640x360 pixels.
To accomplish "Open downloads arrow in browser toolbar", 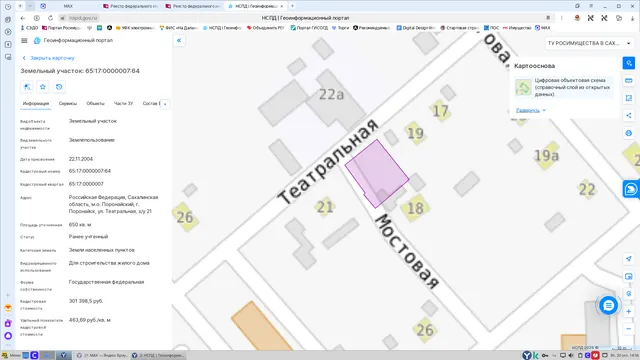I will 632,18.
